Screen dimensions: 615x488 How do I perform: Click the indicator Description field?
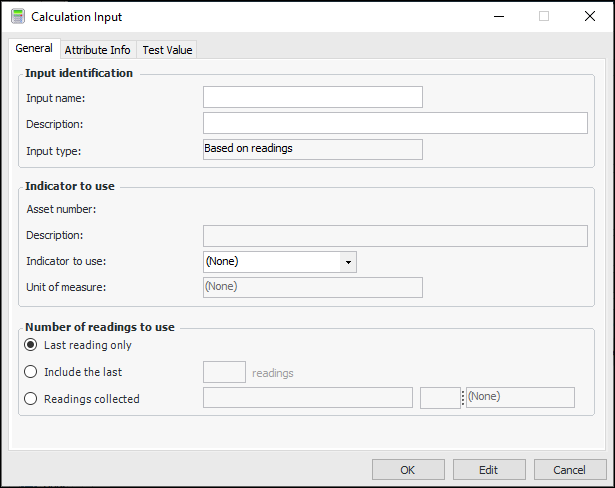tap(394, 236)
